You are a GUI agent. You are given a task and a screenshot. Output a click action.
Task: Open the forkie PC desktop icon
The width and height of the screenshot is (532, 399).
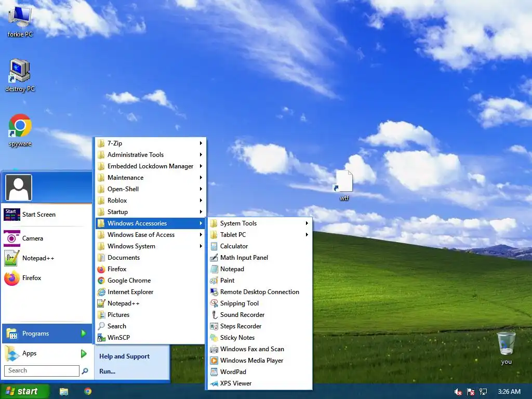[20, 22]
